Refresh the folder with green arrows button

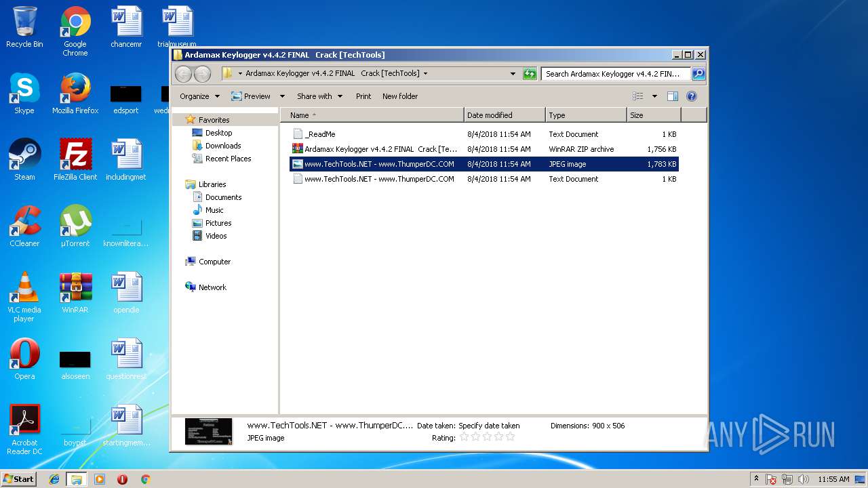point(530,74)
